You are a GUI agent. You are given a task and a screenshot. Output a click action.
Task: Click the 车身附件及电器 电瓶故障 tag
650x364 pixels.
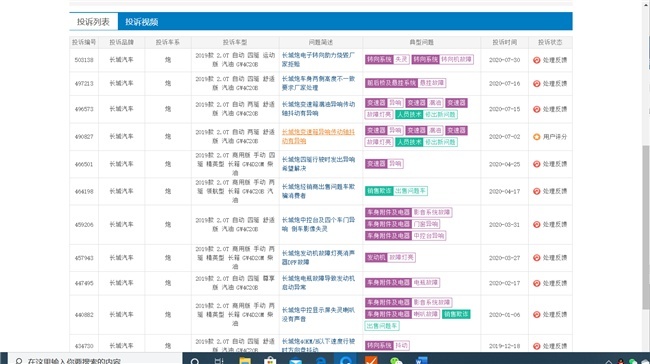[x=402, y=283]
